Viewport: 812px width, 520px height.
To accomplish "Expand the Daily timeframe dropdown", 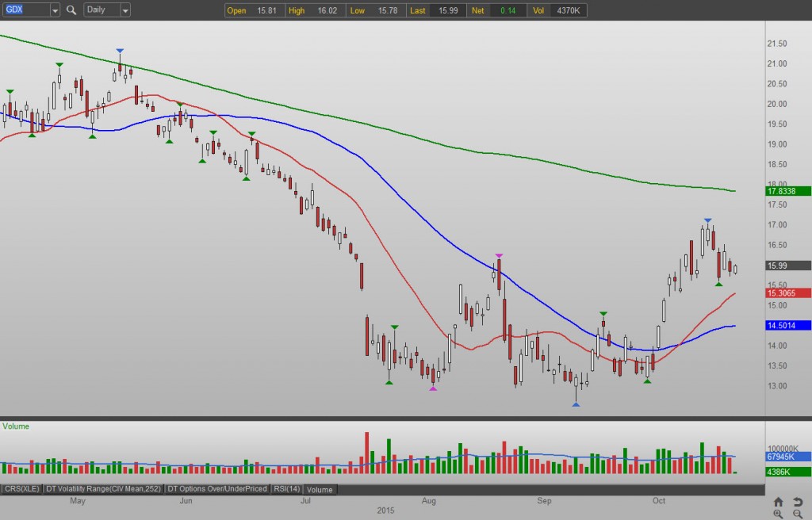I will 124,10.
